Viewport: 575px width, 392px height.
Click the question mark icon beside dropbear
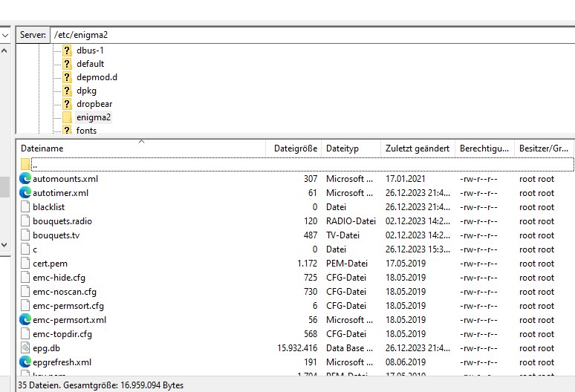pyautogui.click(x=67, y=104)
